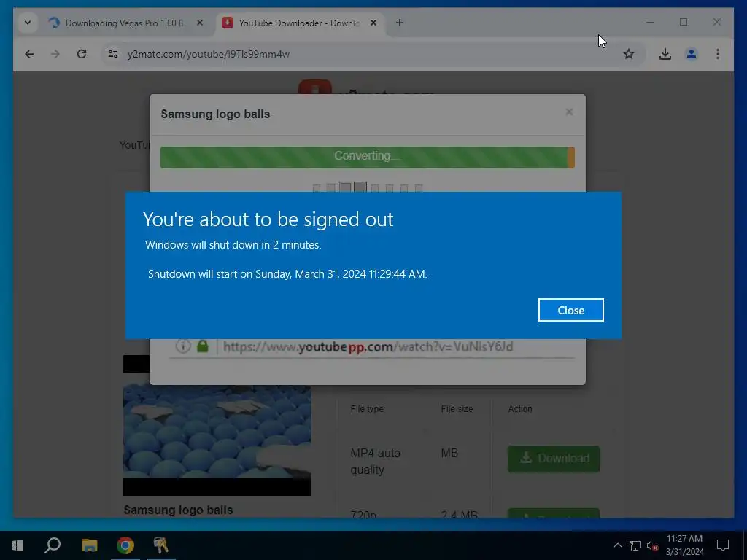The height and width of the screenshot is (560, 747).
Task: Open the Chrome profile icon
Action: (692, 54)
